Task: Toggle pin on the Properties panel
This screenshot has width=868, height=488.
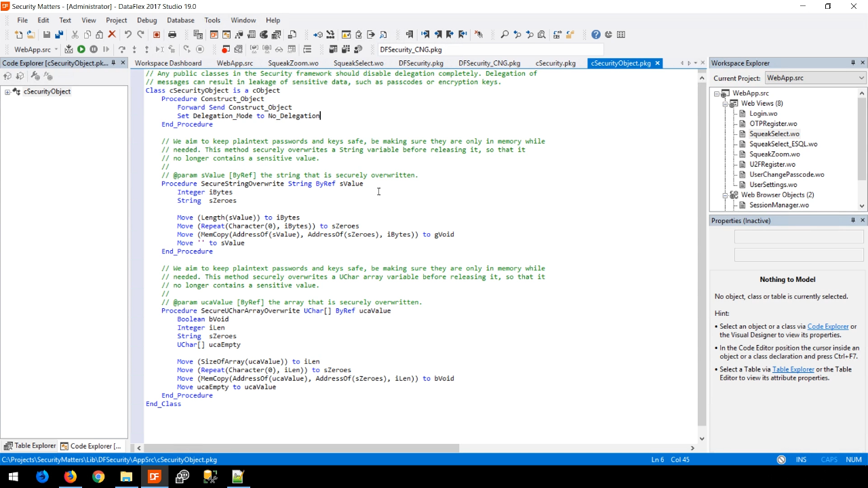Action: point(852,220)
